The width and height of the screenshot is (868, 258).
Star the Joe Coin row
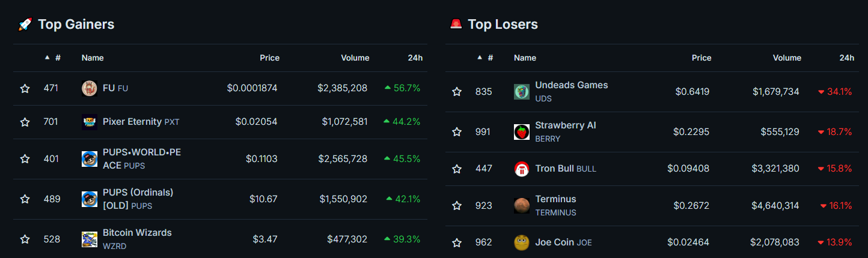[457, 242]
